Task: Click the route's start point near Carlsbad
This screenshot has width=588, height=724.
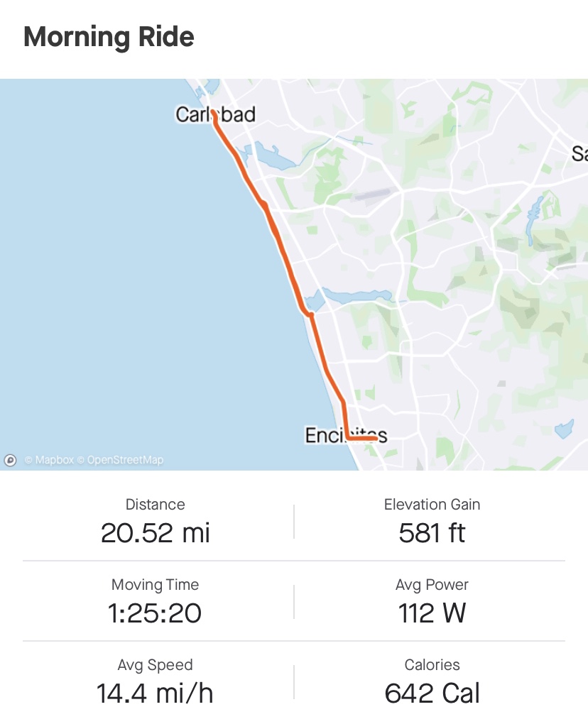Action: click(212, 112)
